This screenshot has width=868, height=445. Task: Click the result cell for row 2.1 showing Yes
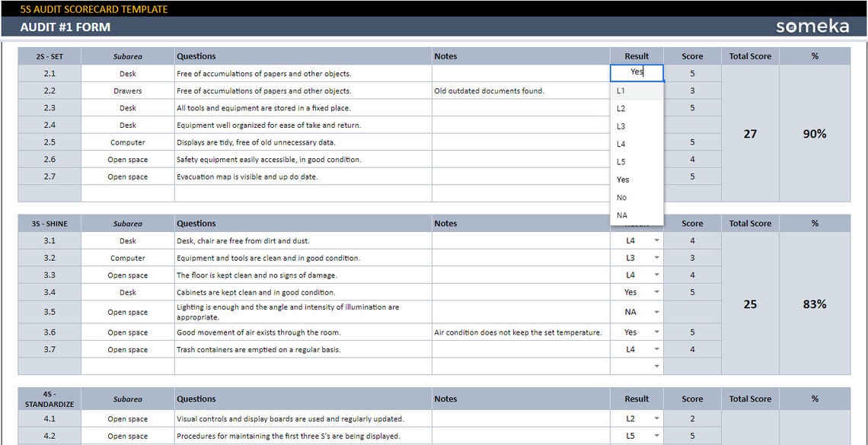tap(637, 73)
